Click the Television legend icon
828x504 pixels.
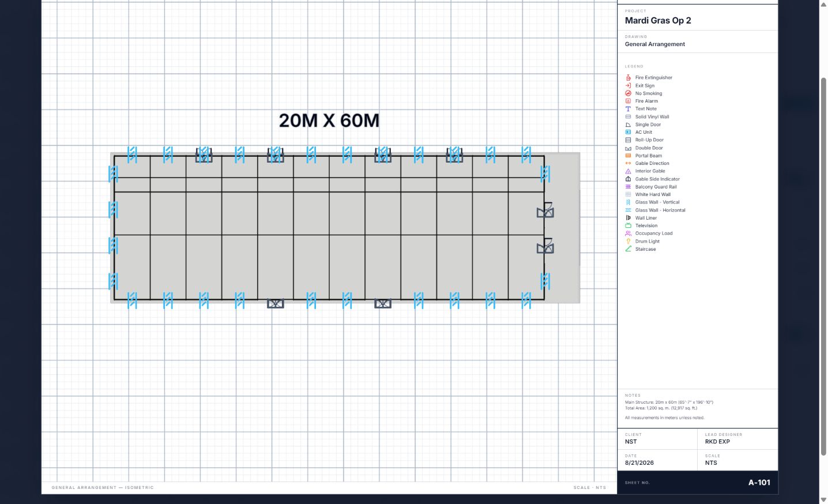pyautogui.click(x=628, y=225)
